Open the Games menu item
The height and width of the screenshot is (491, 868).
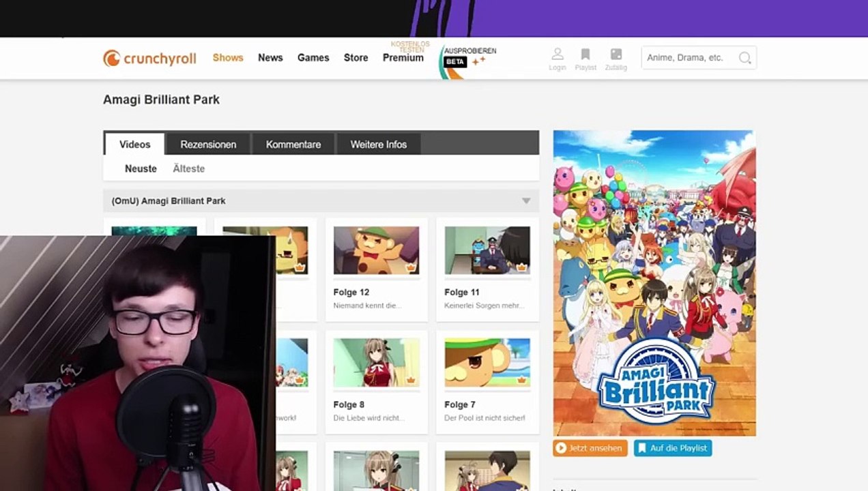click(313, 58)
